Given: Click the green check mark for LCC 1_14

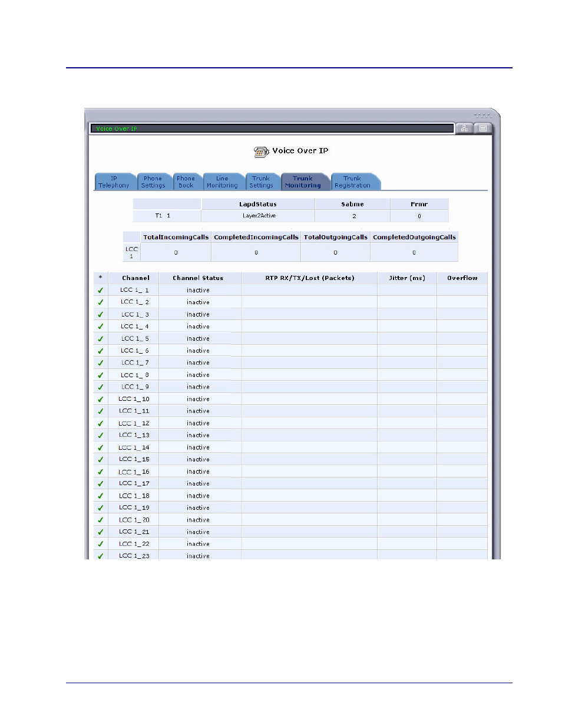Looking at the screenshot, I should [x=100, y=447].
